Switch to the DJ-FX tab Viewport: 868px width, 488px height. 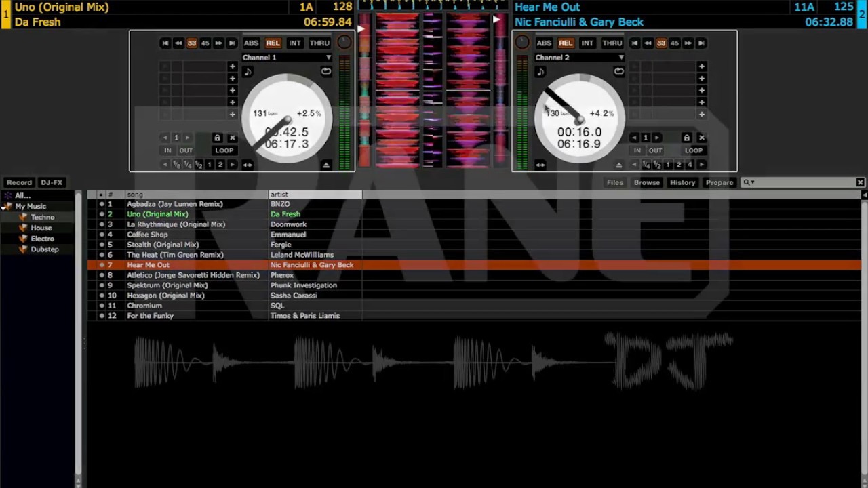[x=52, y=182]
